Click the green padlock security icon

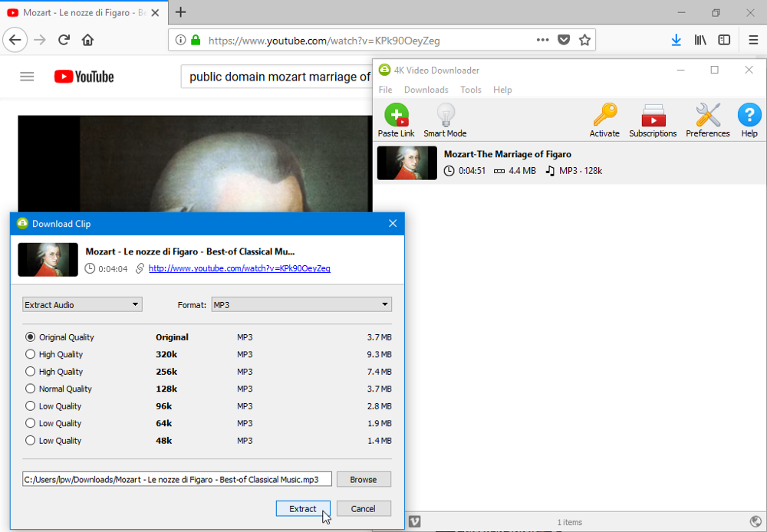click(196, 40)
